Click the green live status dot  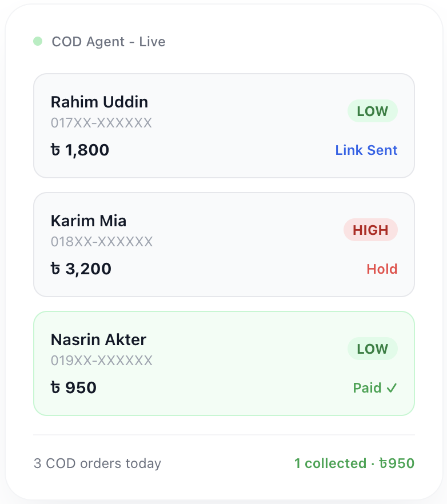point(38,41)
